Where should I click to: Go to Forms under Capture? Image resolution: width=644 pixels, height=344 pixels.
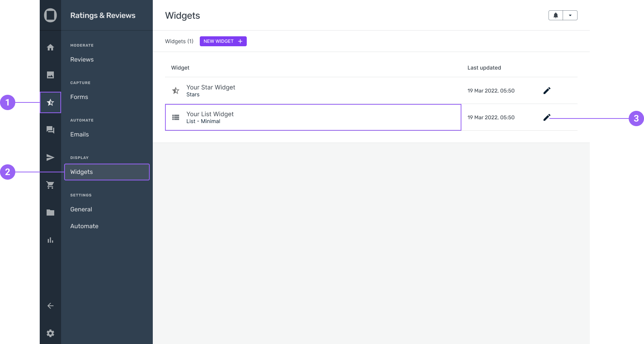79,97
